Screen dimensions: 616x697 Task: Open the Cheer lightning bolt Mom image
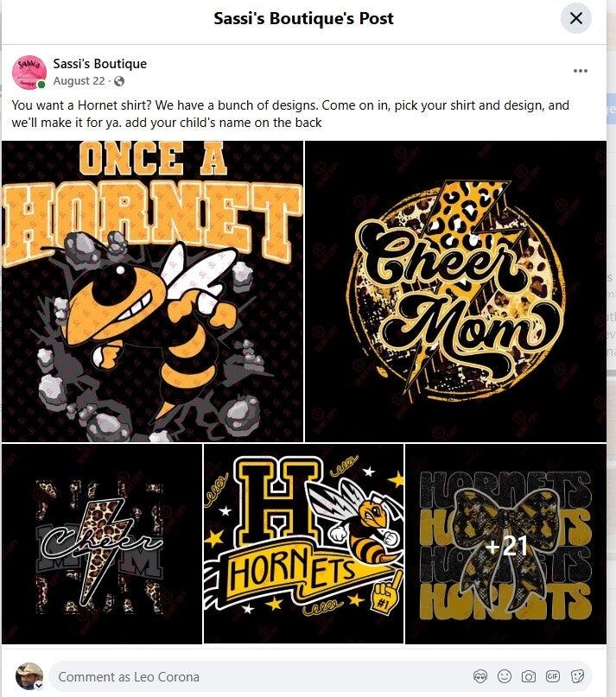102,543
